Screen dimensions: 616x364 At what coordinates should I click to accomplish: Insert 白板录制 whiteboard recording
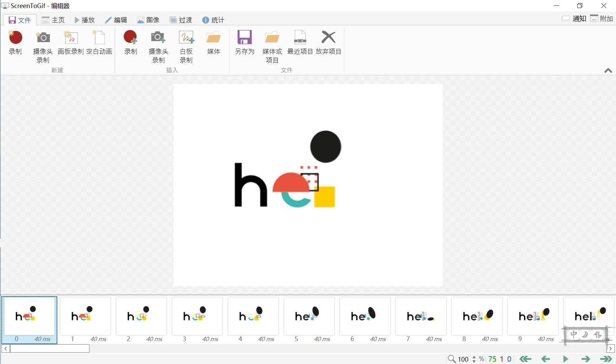pyautogui.click(x=186, y=47)
